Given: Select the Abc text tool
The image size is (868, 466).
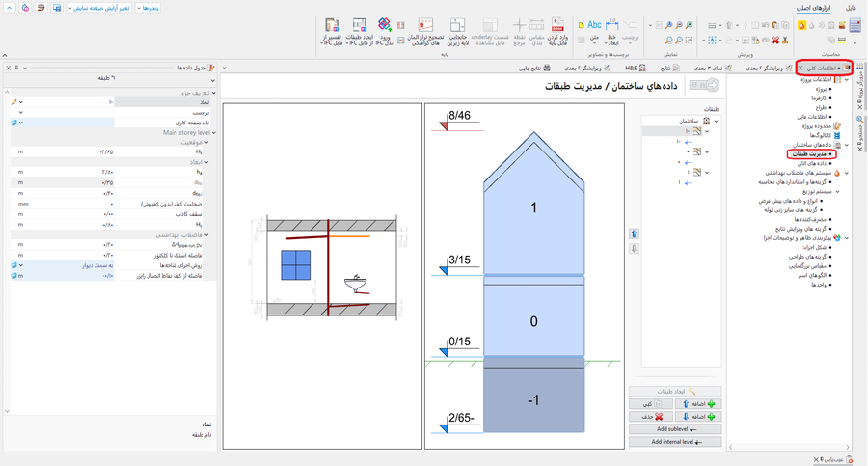Looking at the screenshot, I should (594, 26).
